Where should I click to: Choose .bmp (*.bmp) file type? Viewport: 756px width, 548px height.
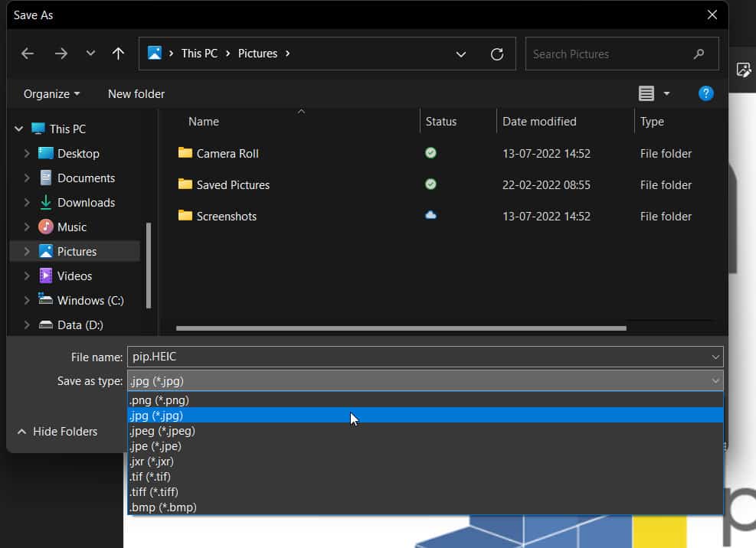pyautogui.click(x=425, y=507)
